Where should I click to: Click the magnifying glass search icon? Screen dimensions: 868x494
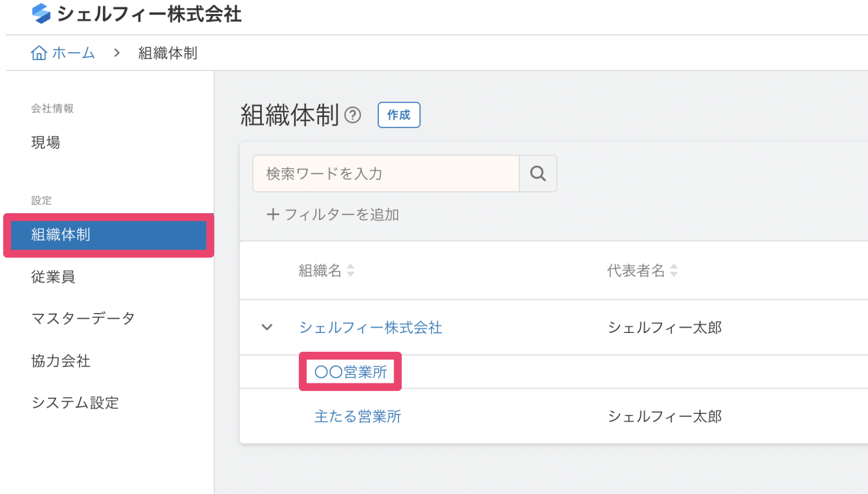[538, 173]
